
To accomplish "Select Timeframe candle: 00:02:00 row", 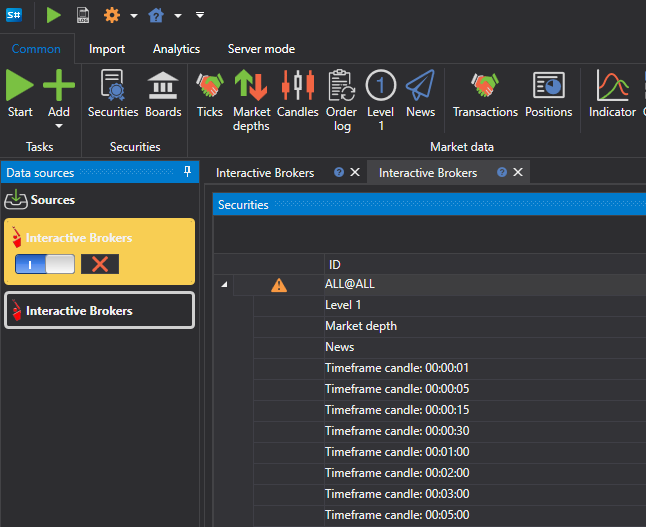I will (449, 473).
